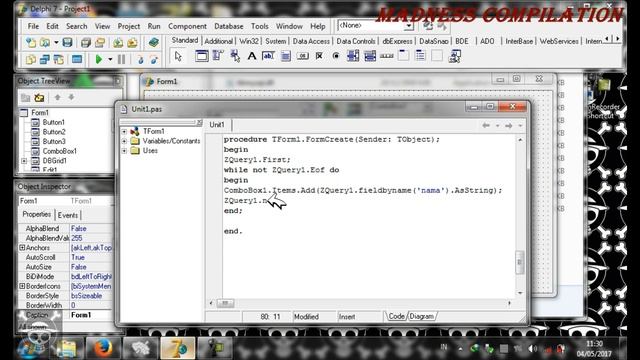
Task: Select the Edit component icon
Action: click(268, 56)
